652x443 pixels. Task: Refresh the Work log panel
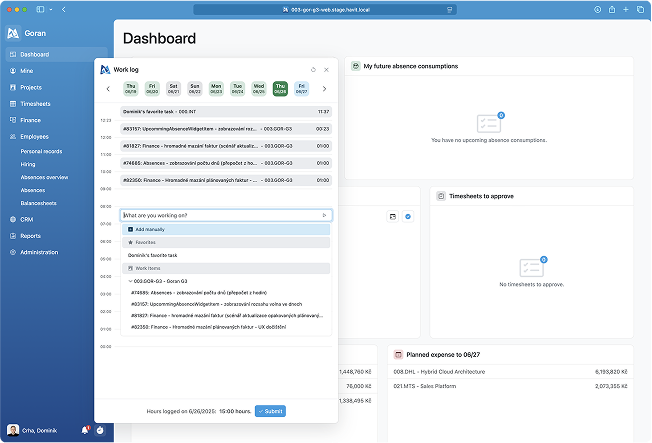[313, 70]
